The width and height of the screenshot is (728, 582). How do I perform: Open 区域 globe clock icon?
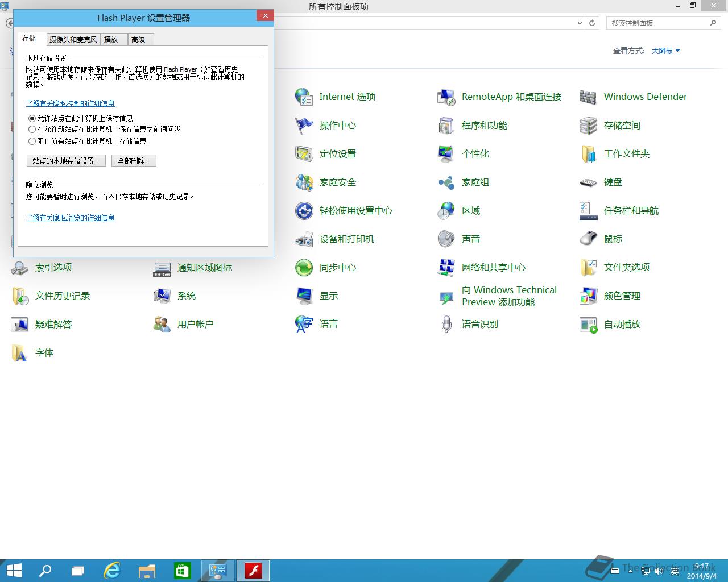point(446,210)
